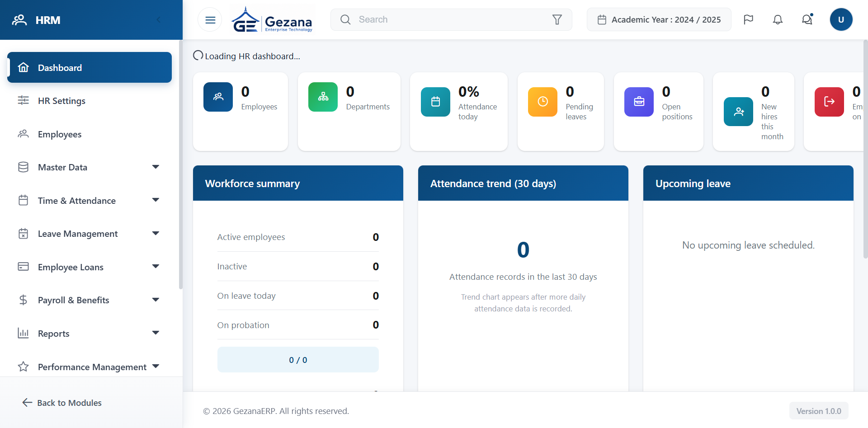Click the Reports bar chart icon
The width and height of the screenshot is (868, 428).
click(x=23, y=334)
